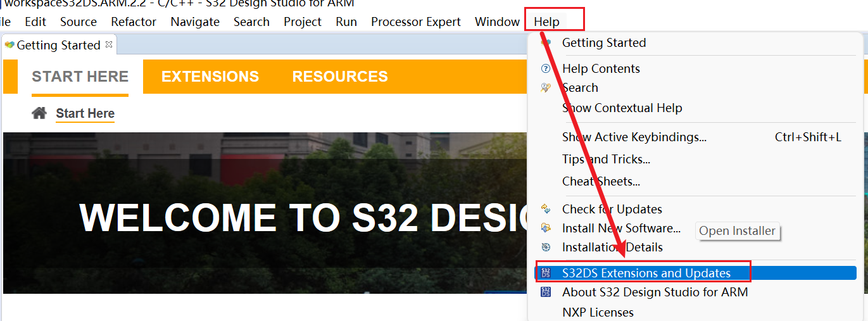
Task: Click the S32DS Extensions and Updates icon
Action: [546, 273]
